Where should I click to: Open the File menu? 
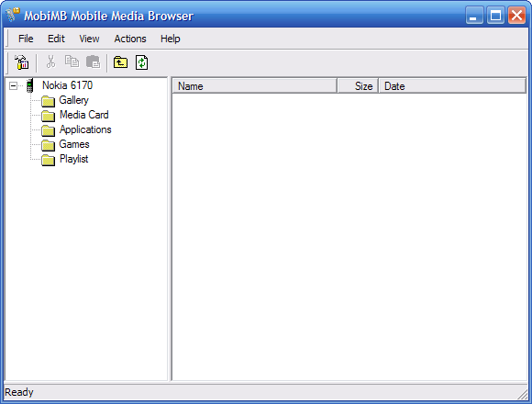click(x=26, y=39)
